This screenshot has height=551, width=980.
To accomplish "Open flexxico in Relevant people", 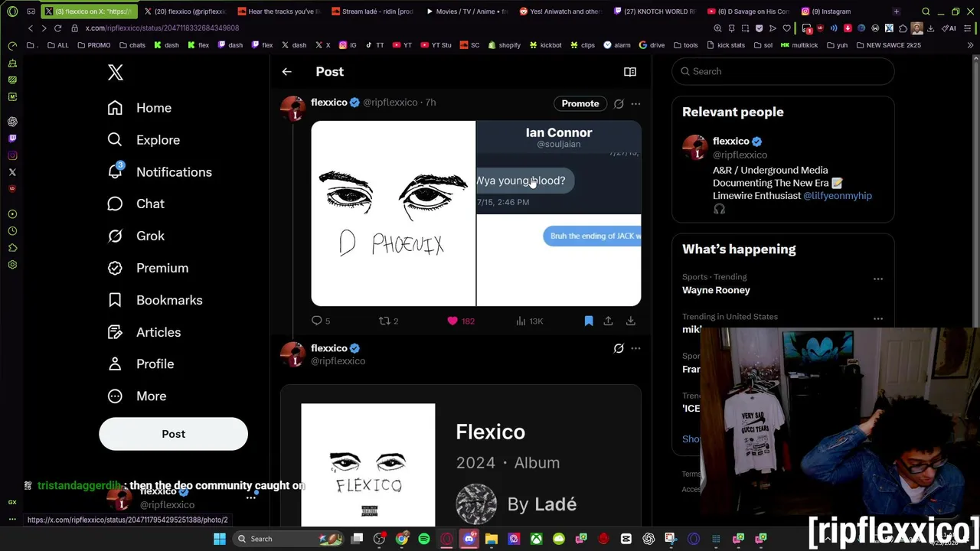I will click(x=731, y=141).
